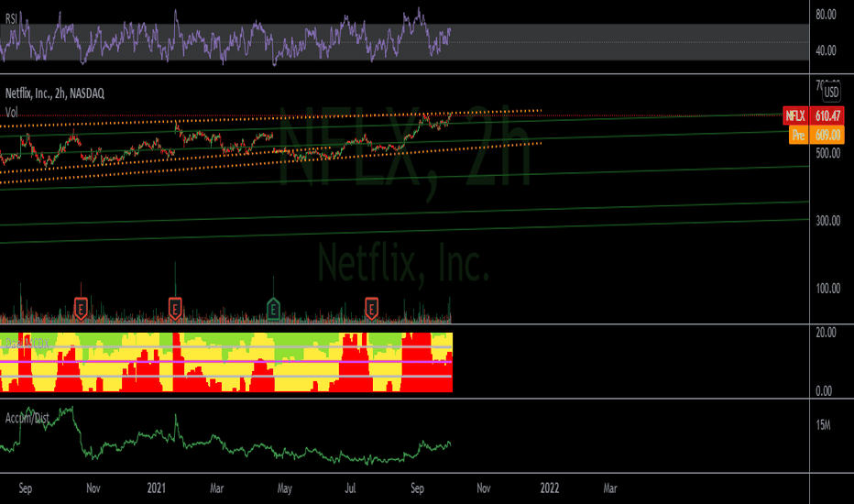Select the Accum/Dist indicator label
This screenshot has height=504, width=854.
[x=27, y=418]
